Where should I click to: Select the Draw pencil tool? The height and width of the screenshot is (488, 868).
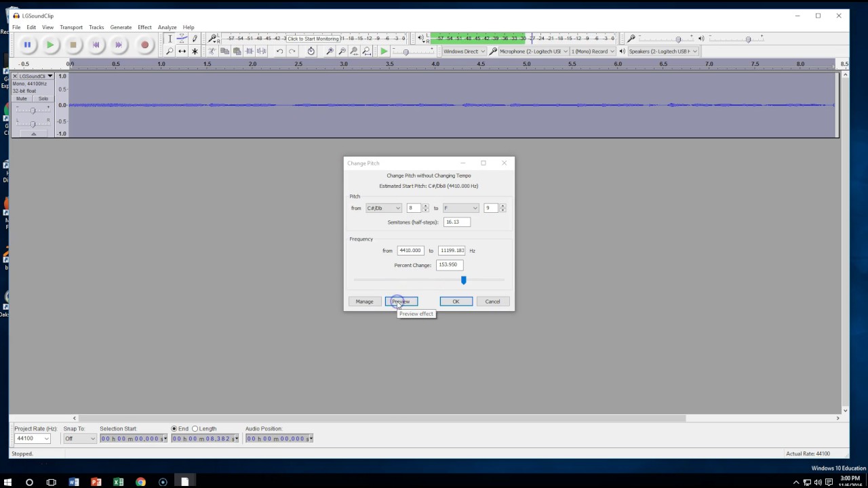[195, 39]
